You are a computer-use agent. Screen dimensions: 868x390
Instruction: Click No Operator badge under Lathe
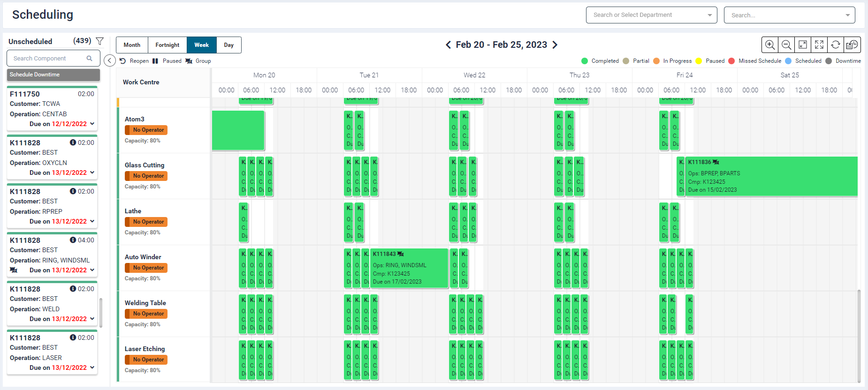click(x=146, y=222)
